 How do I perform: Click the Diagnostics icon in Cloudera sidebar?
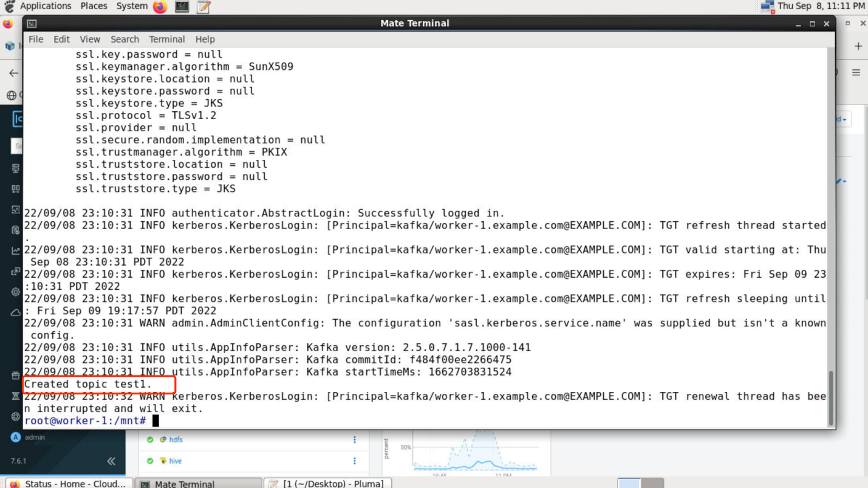coord(16,210)
